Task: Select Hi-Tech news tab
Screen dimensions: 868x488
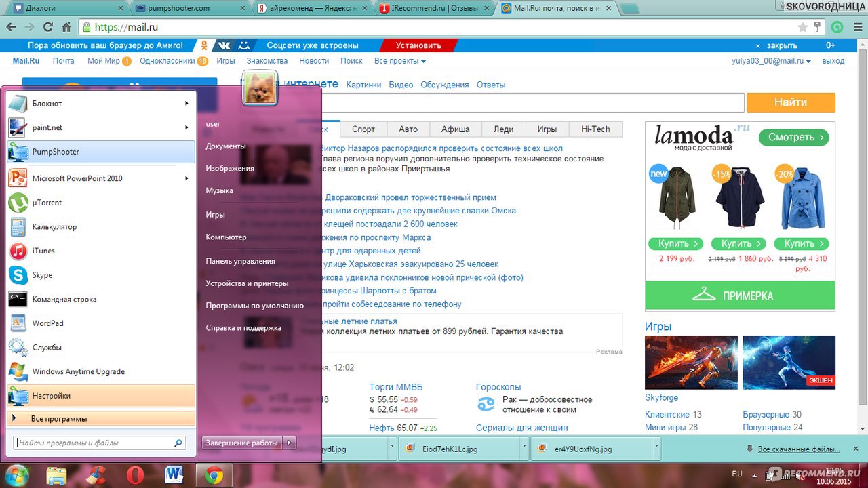Action: click(595, 129)
